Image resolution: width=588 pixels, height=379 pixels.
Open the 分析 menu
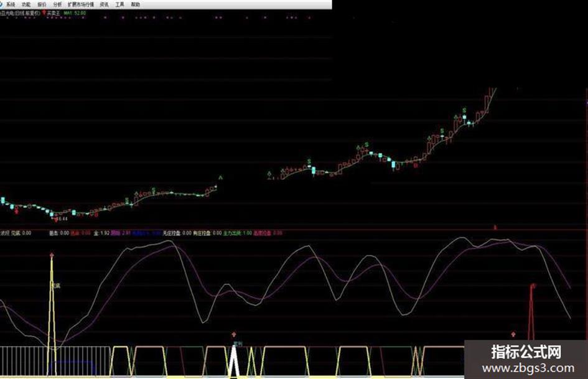pyautogui.click(x=57, y=4)
